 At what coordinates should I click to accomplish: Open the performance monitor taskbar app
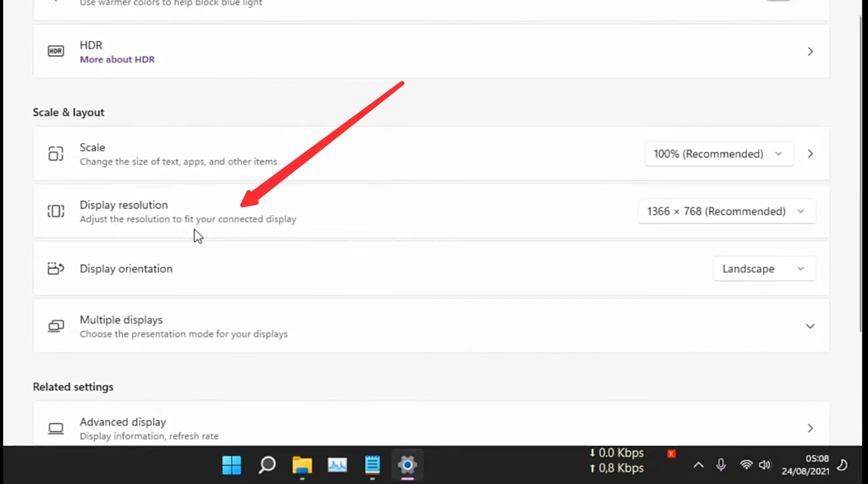(337, 465)
